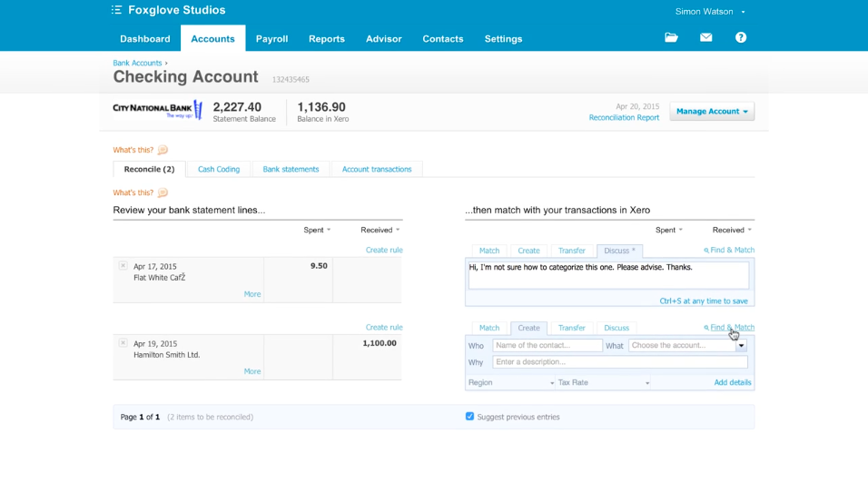Toggle Suggest previous entries checkbox
This screenshot has width=868, height=483.
coord(469,416)
